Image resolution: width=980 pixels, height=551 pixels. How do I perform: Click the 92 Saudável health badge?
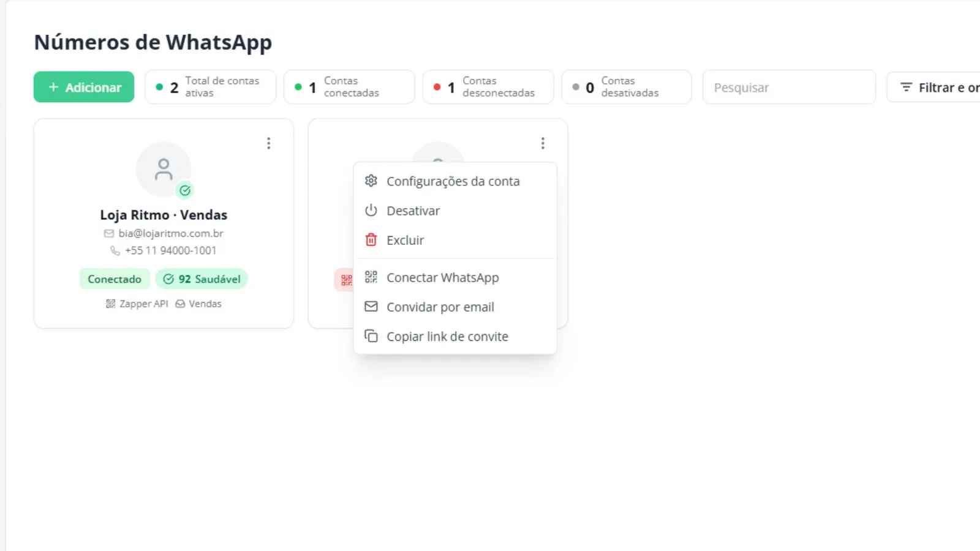coord(202,279)
